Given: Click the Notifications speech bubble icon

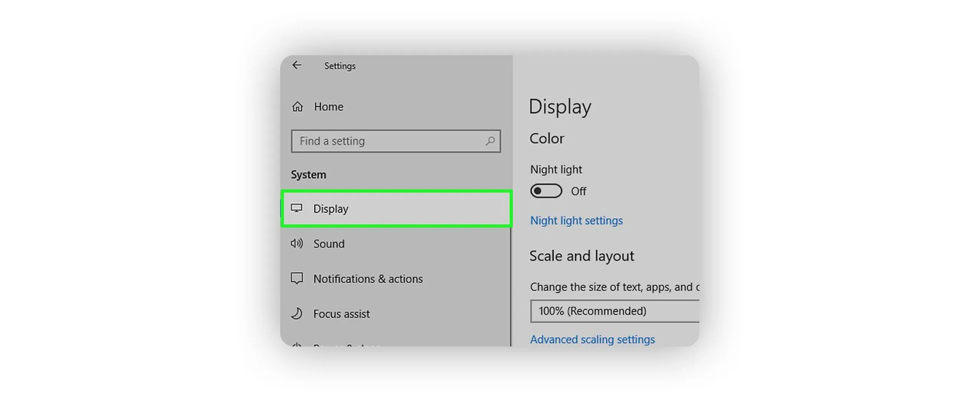Looking at the screenshot, I should 296,278.
